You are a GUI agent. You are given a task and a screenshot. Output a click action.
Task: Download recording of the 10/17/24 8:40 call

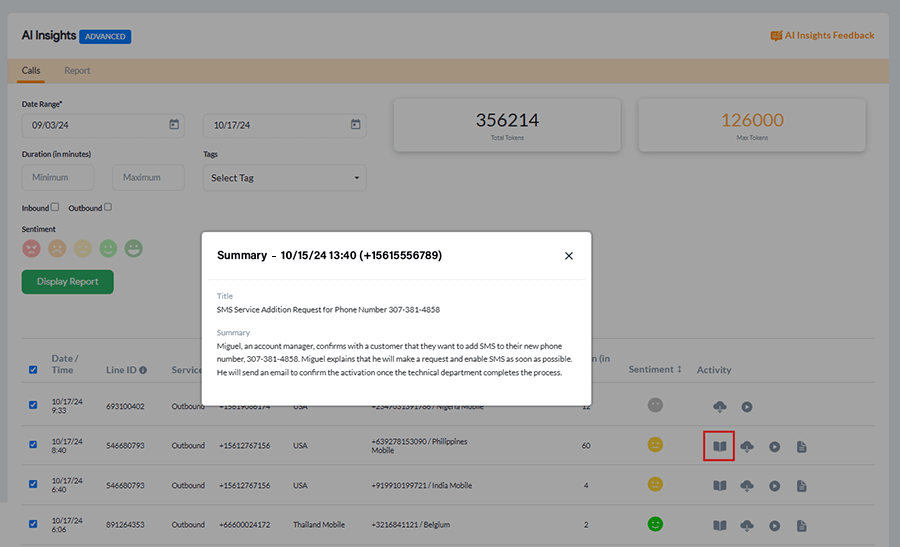coord(747,446)
